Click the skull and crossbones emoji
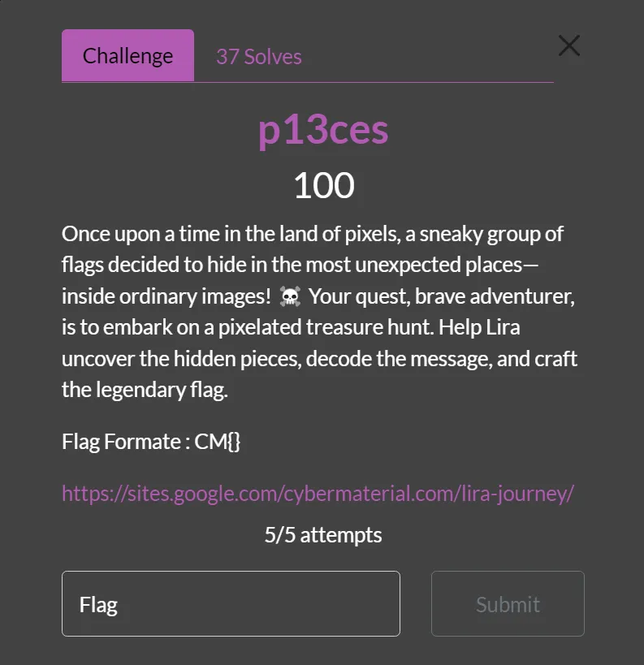This screenshot has width=644, height=665. point(289,297)
